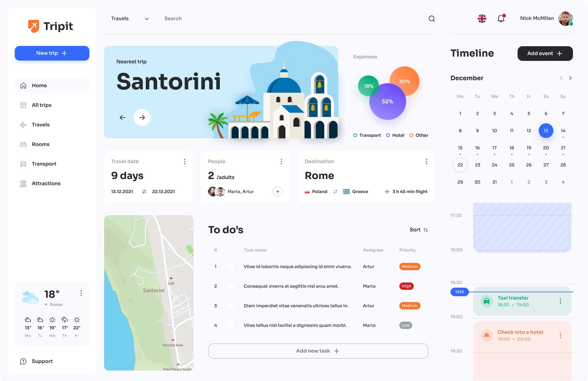The width and height of the screenshot is (588, 381).
Task: Click the Add new task button
Action: tap(318, 351)
